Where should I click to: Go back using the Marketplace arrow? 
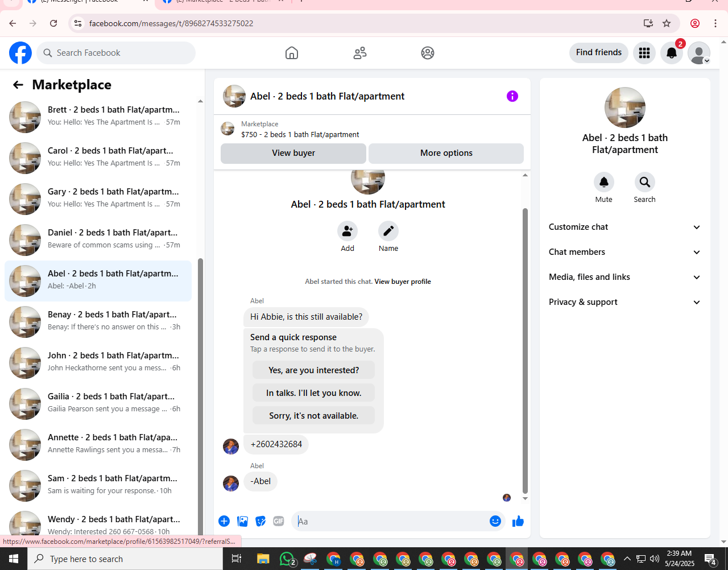[x=18, y=85]
